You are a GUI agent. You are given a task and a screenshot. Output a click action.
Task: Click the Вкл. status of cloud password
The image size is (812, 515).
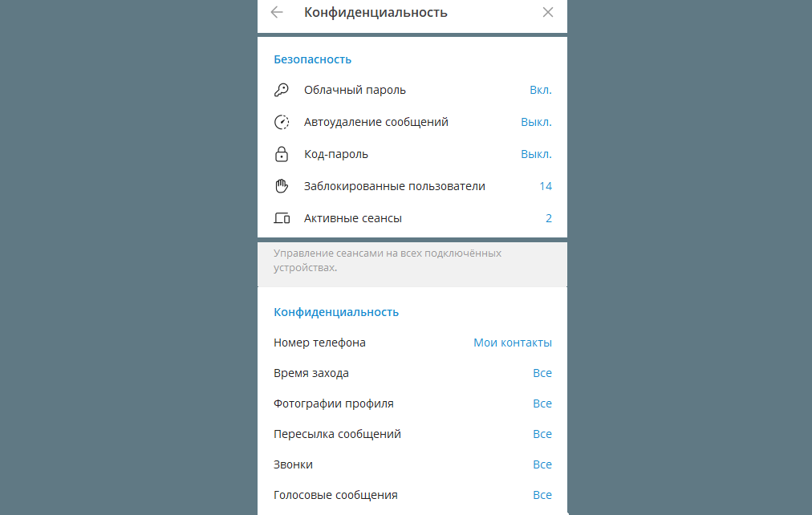pyautogui.click(x=541, y=90)
